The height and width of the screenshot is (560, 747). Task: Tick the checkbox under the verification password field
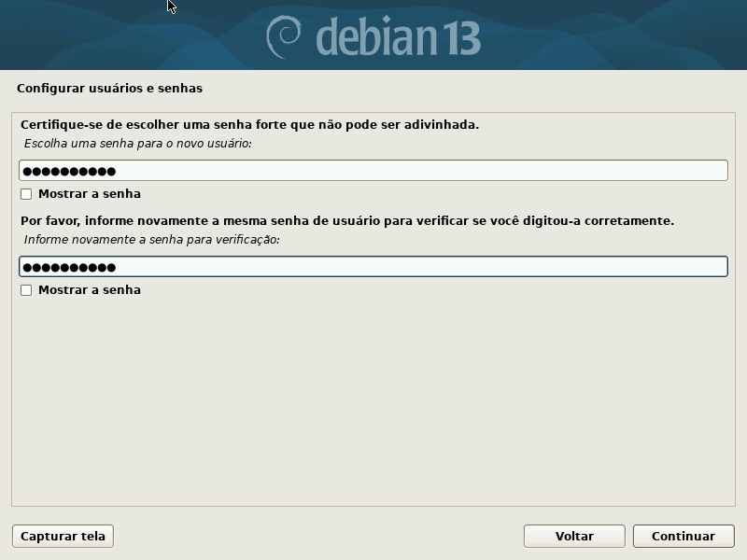[26, 290]
